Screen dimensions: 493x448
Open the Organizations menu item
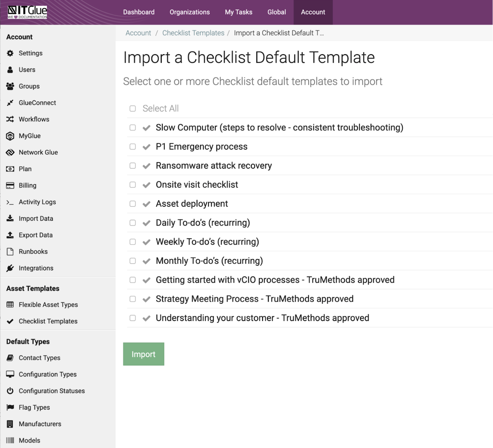(190, 12)
